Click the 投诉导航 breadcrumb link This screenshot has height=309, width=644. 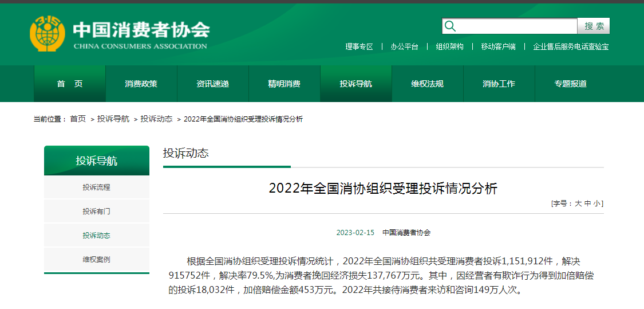click(x=113, y=119)
